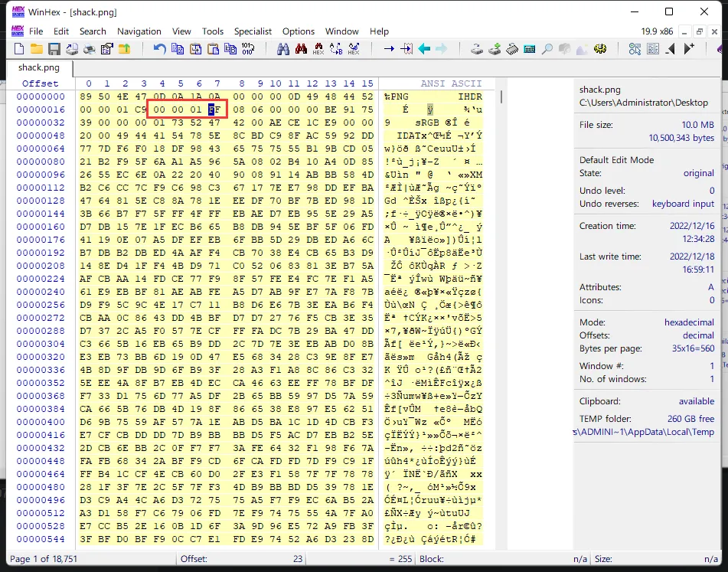Click the Offset column header
Image resolution: width=728 pixels, height=572 pixels.
point(40,83)
